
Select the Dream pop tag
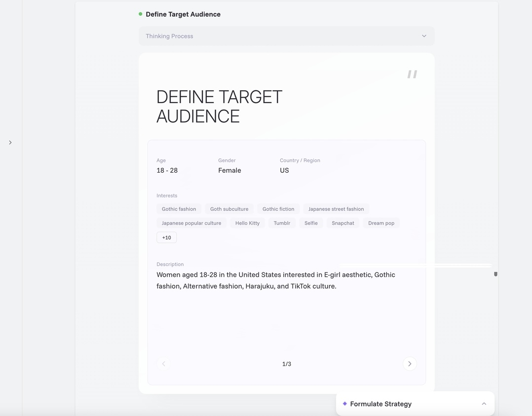(x=381, y=223)
